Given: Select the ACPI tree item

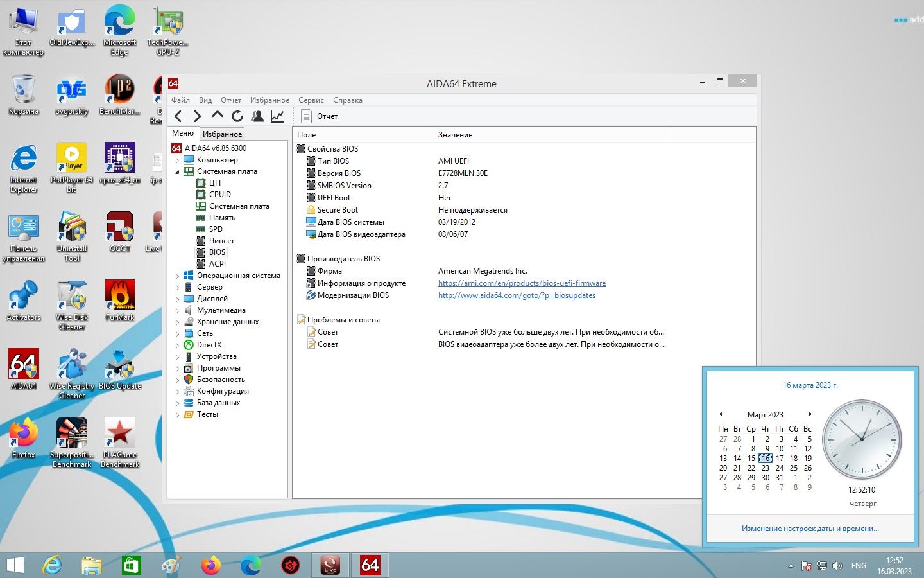Looking at the screenshot, I should click(x=218, y=264).
